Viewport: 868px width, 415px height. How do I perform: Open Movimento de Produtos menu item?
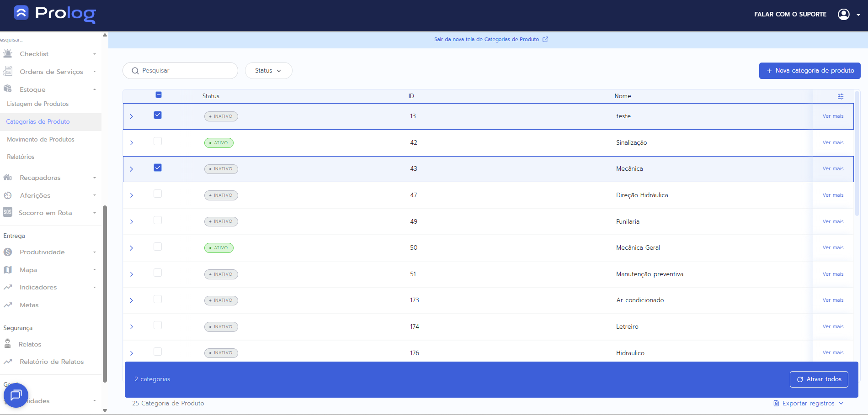(40, 139)
